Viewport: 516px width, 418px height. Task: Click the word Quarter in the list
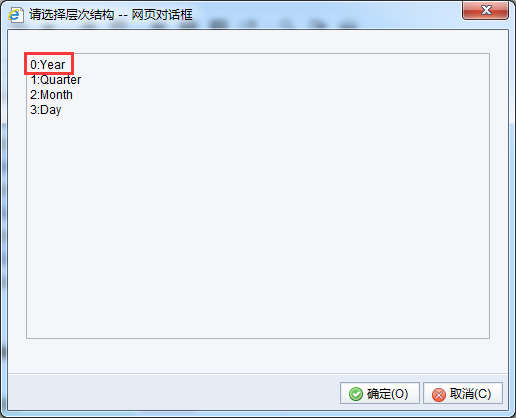tap(61, 80)
